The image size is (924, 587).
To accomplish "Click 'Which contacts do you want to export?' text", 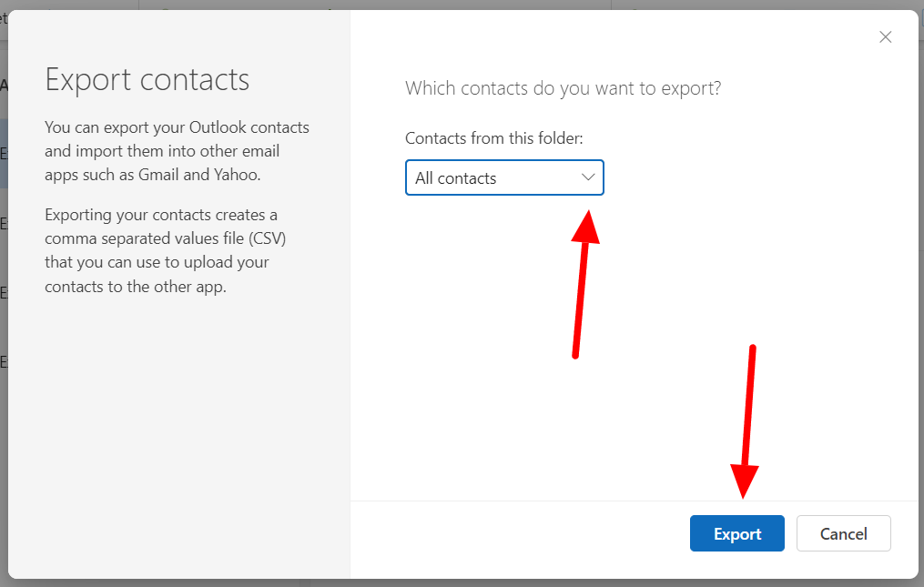I will pyautogui.click(x=563, y=88).
